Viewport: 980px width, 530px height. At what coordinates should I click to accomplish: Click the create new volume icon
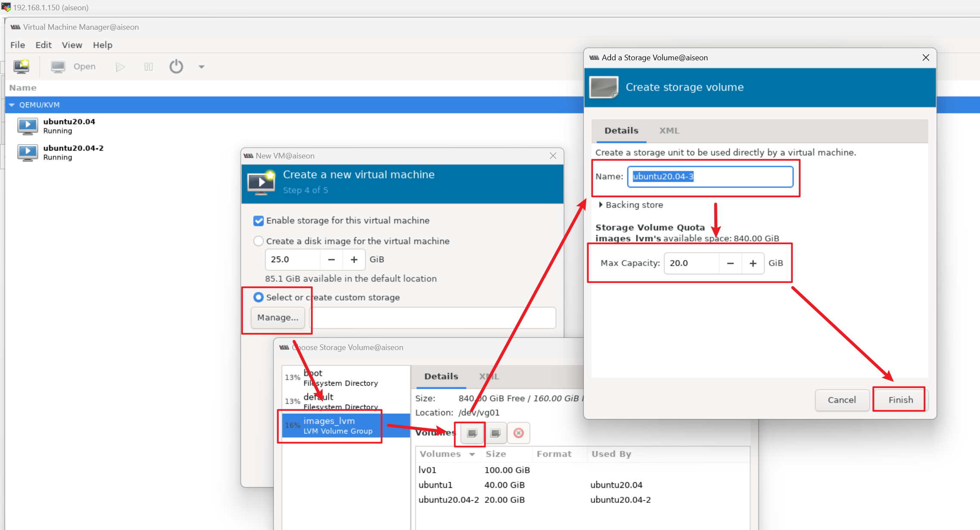click(x=472, y=433)
